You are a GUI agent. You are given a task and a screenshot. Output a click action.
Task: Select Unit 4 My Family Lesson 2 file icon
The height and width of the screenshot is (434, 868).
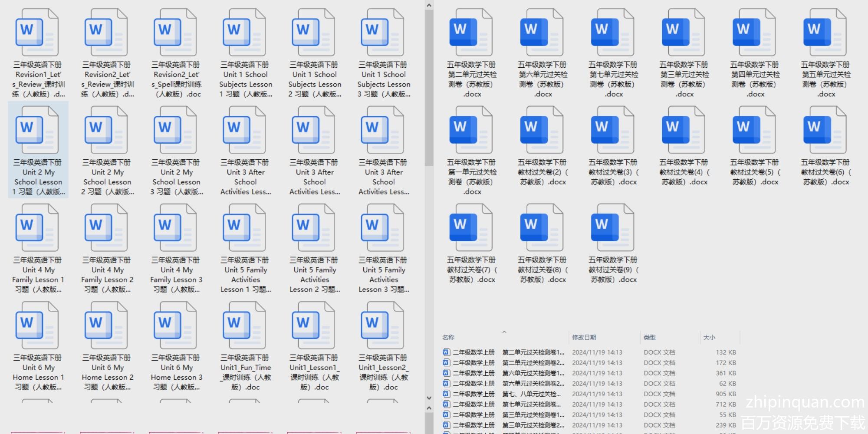[106, 228]
